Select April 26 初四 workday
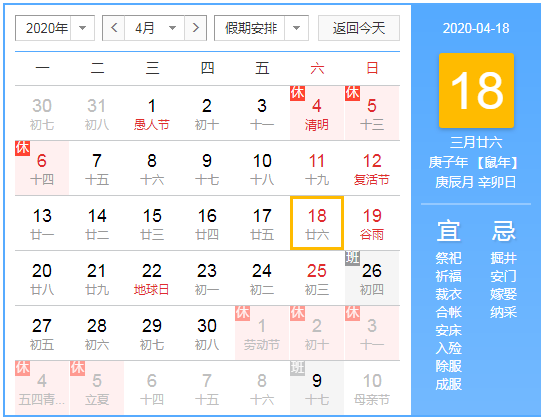 [x=372, y=278]
